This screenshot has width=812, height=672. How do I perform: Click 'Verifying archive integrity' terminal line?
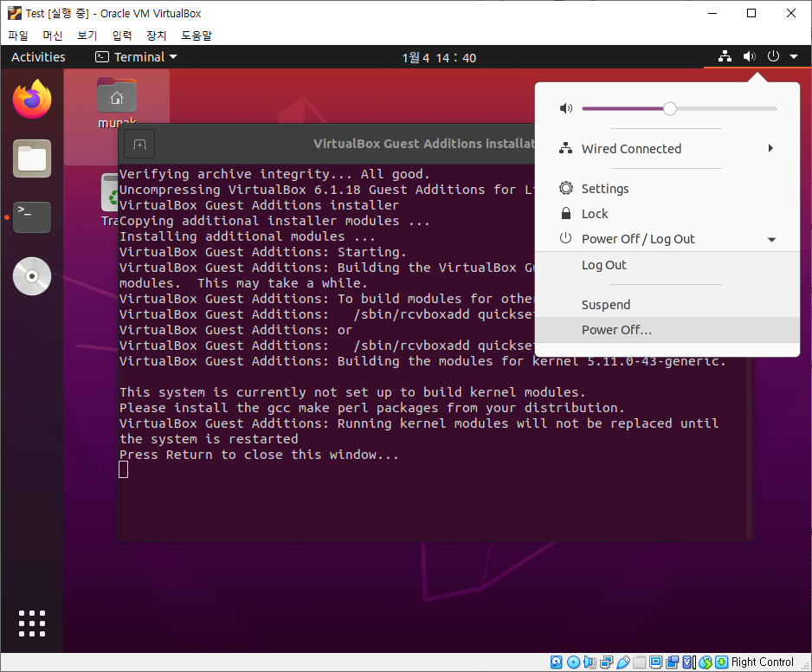pyautogui.click(x=274, y=174)
